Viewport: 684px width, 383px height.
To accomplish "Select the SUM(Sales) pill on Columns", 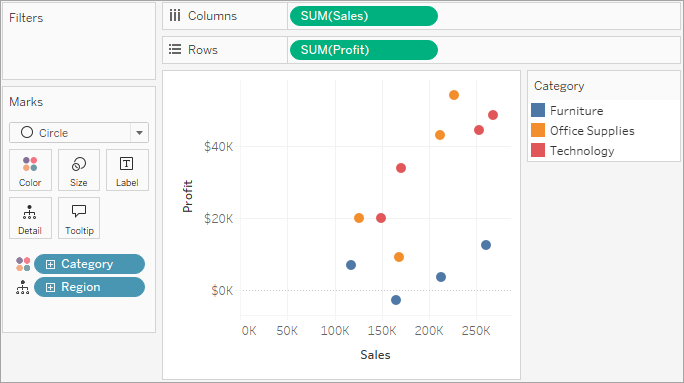I will coord(364,16).
